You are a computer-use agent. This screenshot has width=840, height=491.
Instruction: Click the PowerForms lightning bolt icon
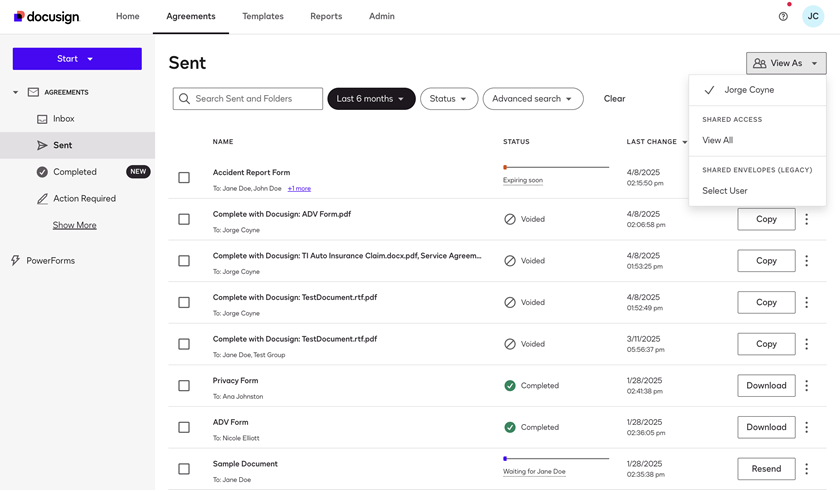(x=16, y=261)
